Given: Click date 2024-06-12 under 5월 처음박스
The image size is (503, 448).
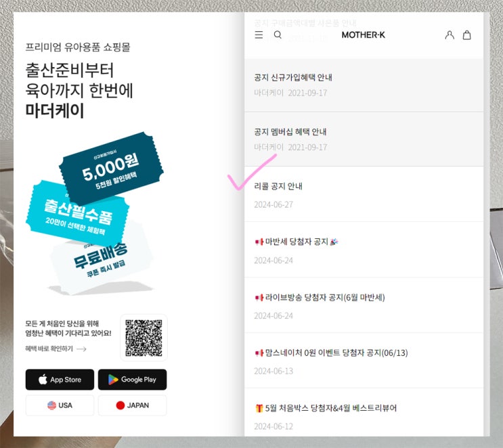Looking at the screenshot, I should coord(274,426).
